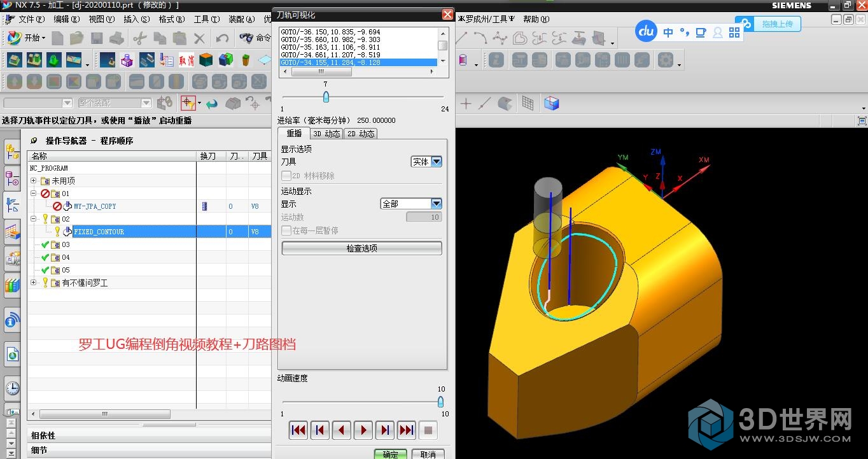Screen dimensions: 868x459
Task: Open the 命令 command finder binoculars
Action: (x=255, y=38)
